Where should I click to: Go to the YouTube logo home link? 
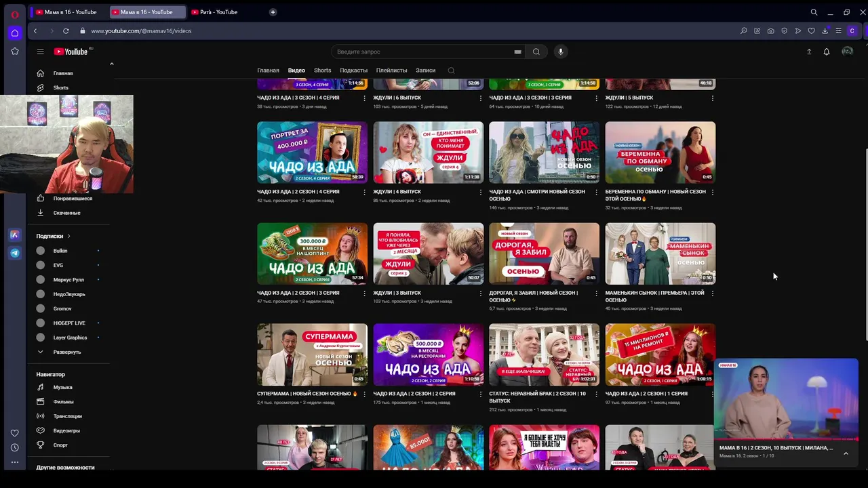(71, 52)
